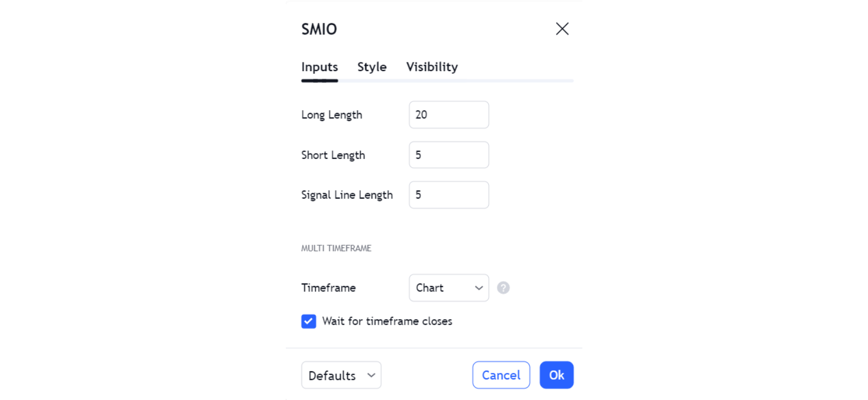
Task: Confirm settings with the Ok button
Action: pos(556,375)
